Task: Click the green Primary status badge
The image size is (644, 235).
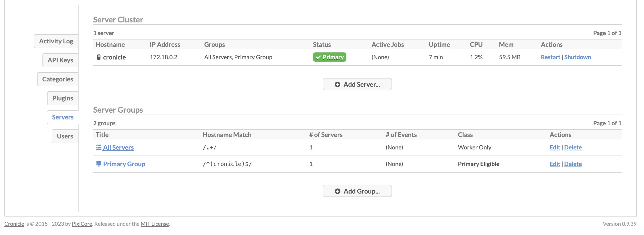Action: coord(329,57)
